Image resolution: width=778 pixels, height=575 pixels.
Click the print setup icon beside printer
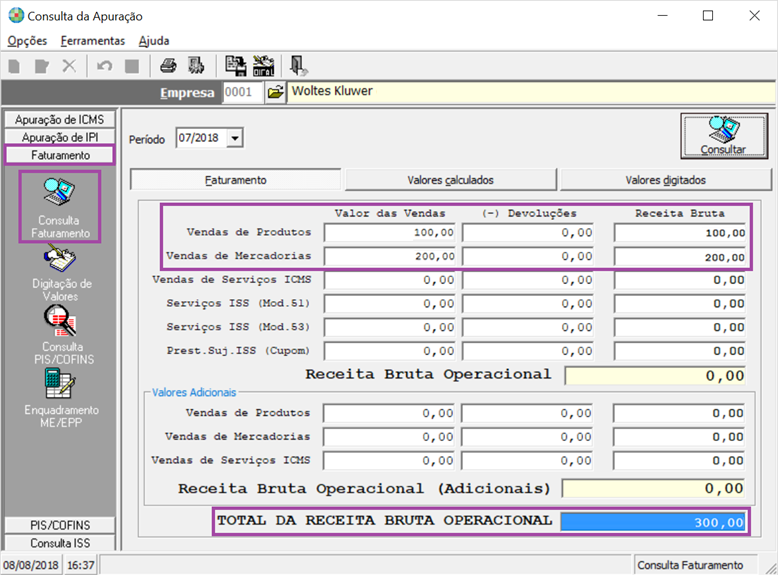[196, 66]
